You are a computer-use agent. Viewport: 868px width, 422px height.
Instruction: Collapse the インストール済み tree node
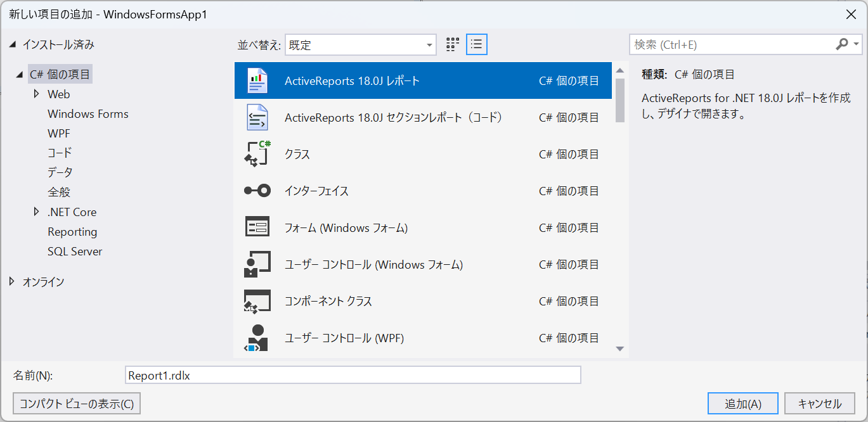coord(13,45)
